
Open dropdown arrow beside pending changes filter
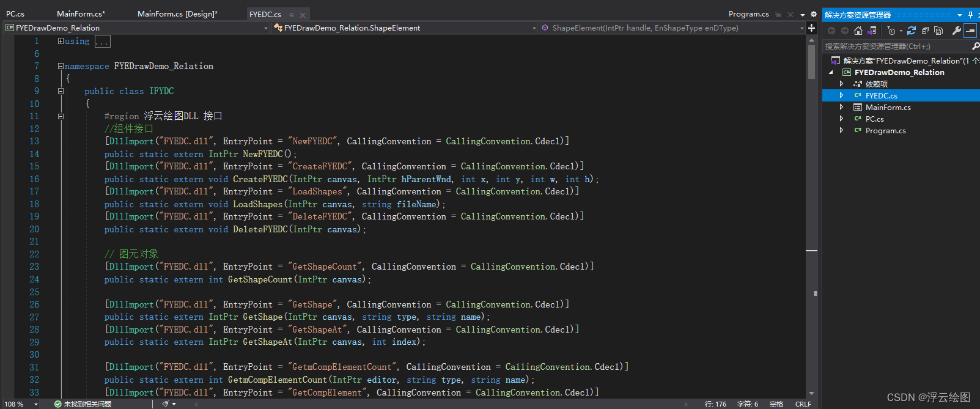(x=901, y=31)
